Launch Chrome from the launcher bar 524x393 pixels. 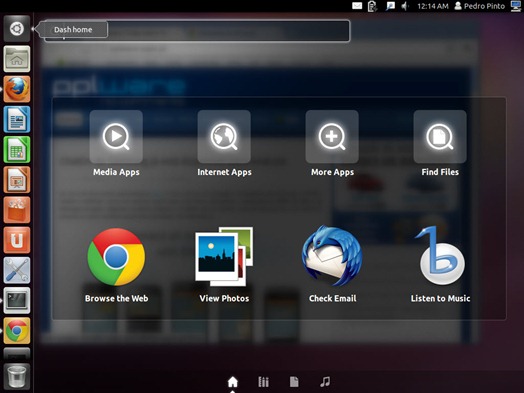click(x=17, y=331)
